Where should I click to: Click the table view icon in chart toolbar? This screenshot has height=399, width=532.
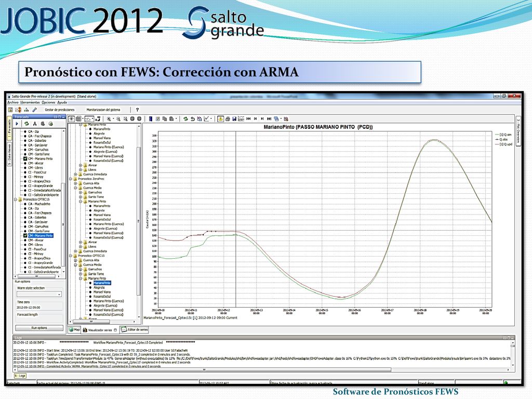[x=78, y=119]
